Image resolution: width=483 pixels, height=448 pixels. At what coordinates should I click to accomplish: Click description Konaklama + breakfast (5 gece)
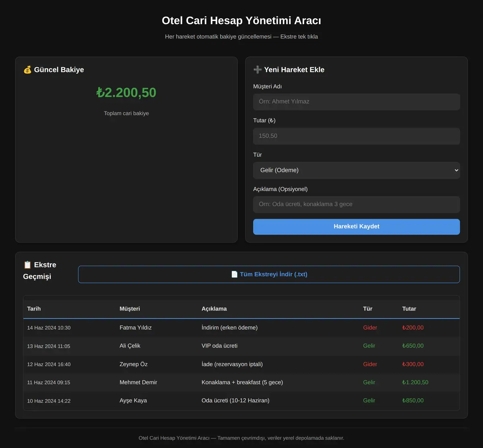click(x=242, y=382)
